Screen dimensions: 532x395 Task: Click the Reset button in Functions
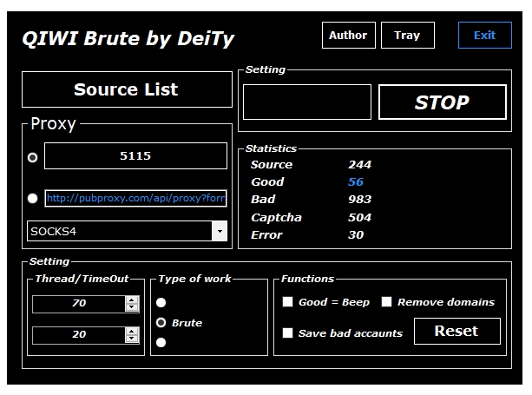tap(456, 331)
